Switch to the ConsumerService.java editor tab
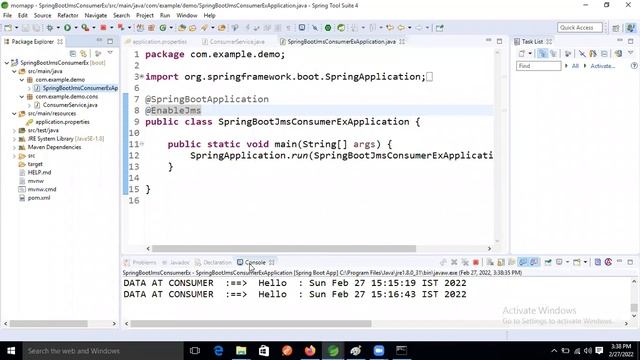Screen dimensions: 640x360 click(x=237, y=42)
